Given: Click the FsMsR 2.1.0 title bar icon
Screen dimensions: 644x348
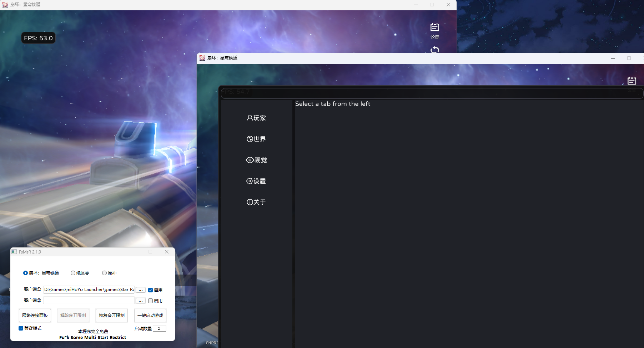Looking at the screenshot, I should click(x=14, y=252).
